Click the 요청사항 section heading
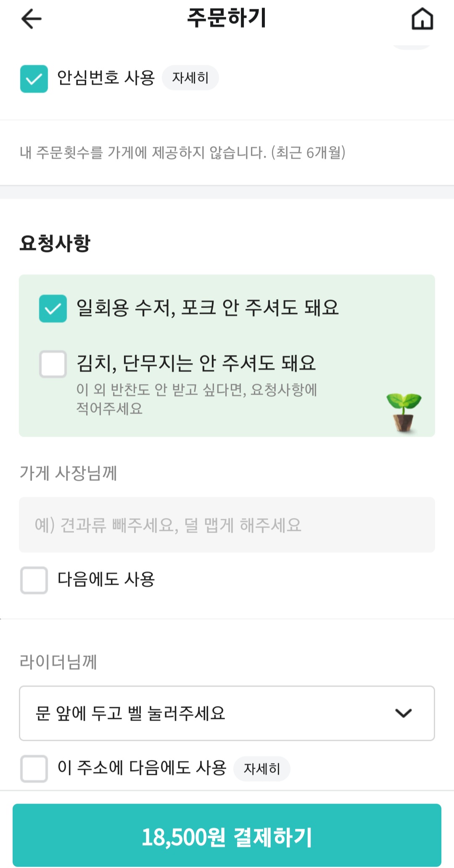Viewport: 454px width, 868px height. tap(55, 243)
